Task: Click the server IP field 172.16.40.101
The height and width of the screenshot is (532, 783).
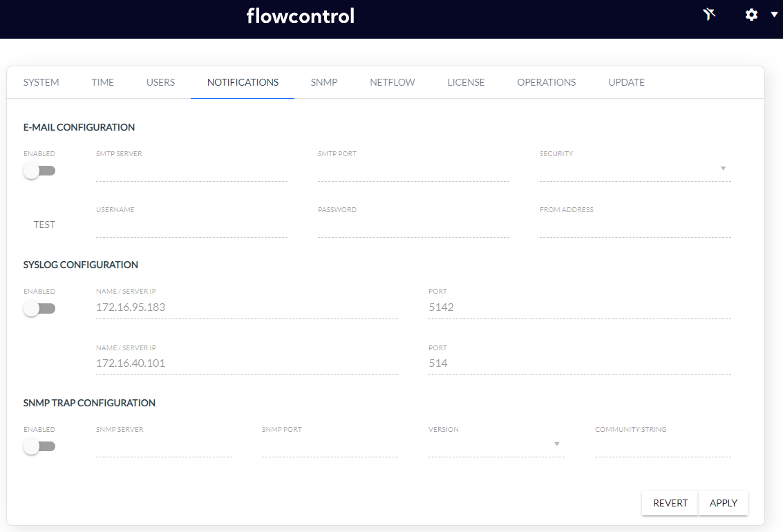Action: pos(247,363)
